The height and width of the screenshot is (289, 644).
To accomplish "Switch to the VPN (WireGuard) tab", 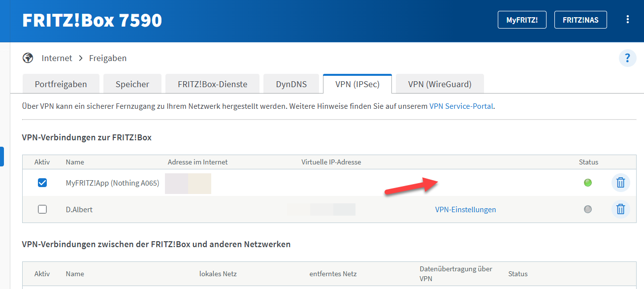I will click(440, 84).
